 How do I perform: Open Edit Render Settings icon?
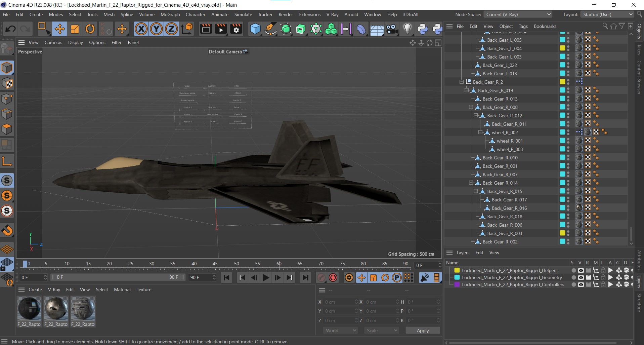coord(236,29)
